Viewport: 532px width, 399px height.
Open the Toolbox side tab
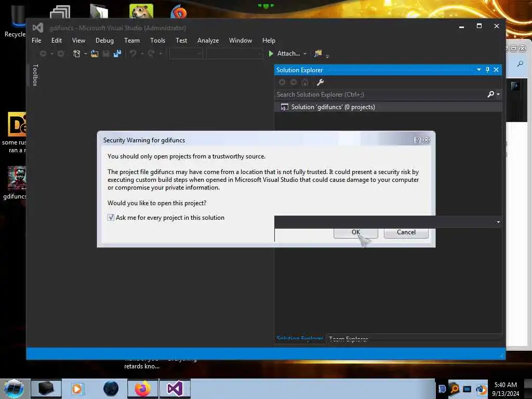pyautogui.click(x=35, y=75)
